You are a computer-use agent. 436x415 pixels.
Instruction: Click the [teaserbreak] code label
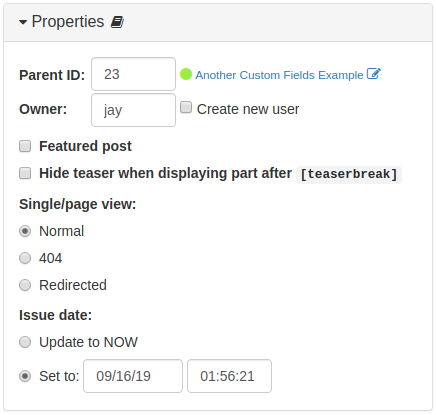pyautogui.click(x=349, y=174)
